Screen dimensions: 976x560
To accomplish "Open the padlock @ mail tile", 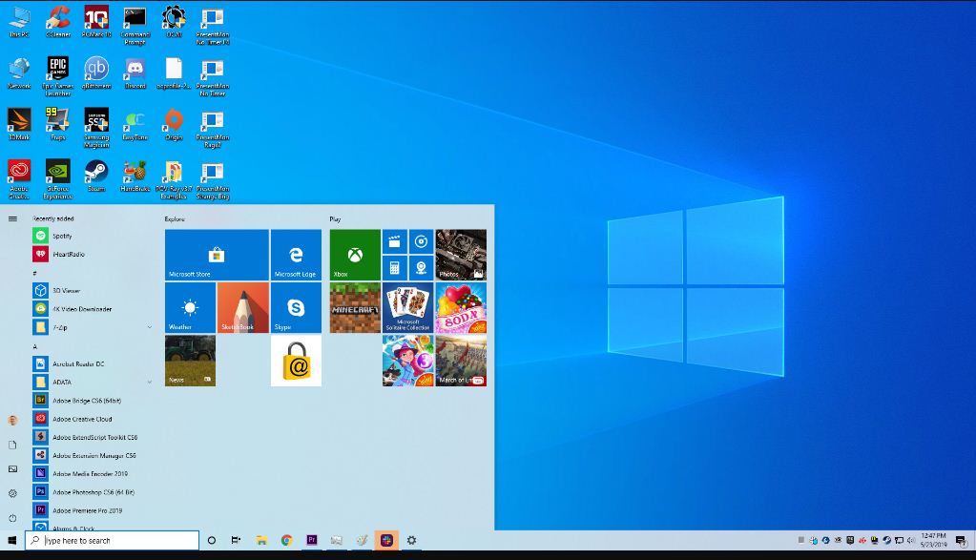I will coord(297,361).
